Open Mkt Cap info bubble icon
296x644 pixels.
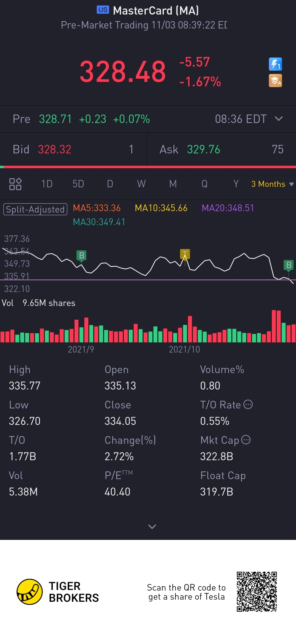pos(246,440)
